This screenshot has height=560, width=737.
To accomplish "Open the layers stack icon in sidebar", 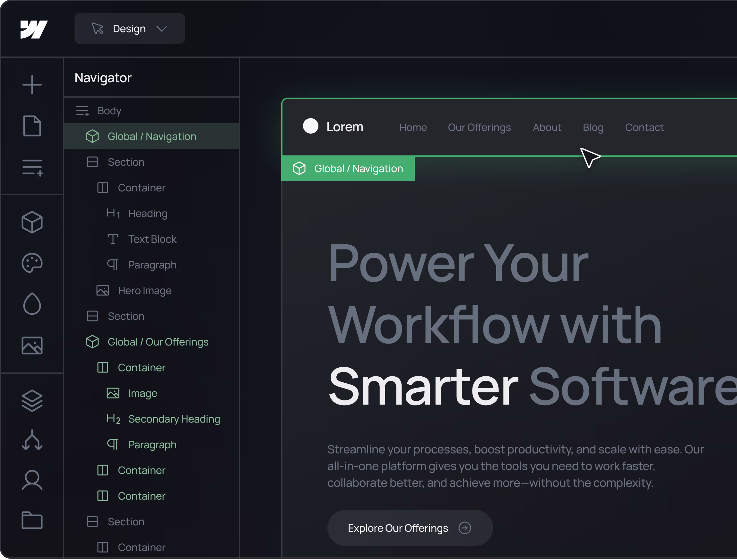I will click(32, 401).
